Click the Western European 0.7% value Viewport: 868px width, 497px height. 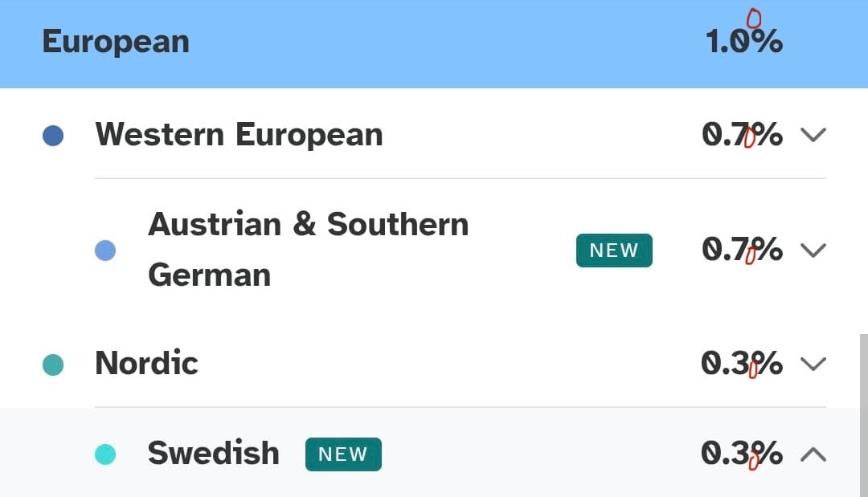click(x=742, y=135)
